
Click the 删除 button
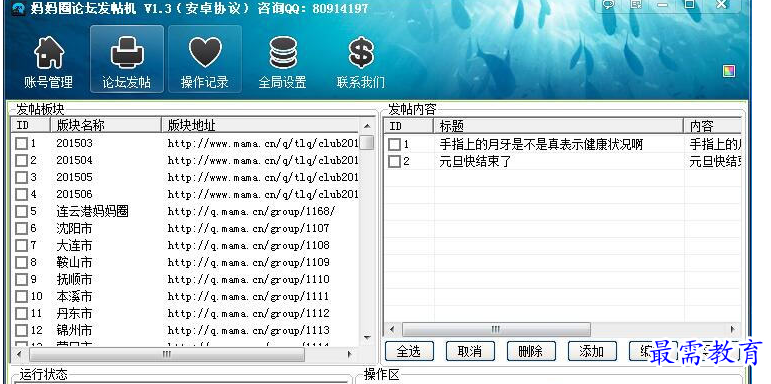[531, 351]
